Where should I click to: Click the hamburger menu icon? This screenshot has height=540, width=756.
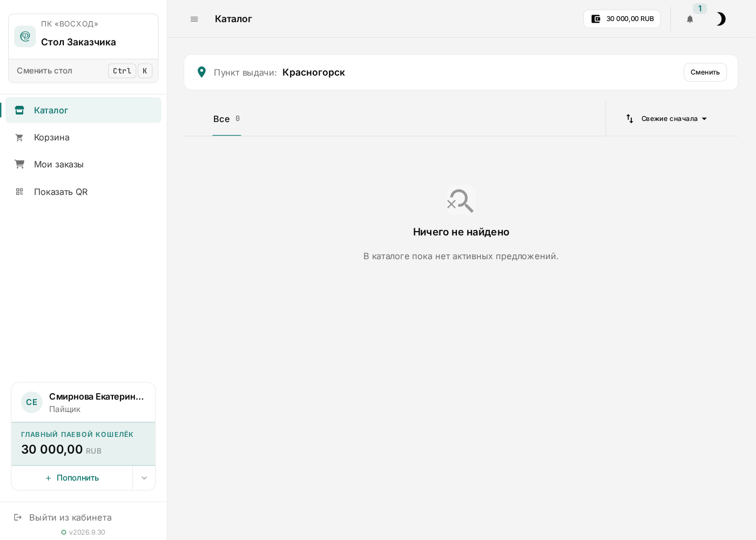(x=194, y=19)
